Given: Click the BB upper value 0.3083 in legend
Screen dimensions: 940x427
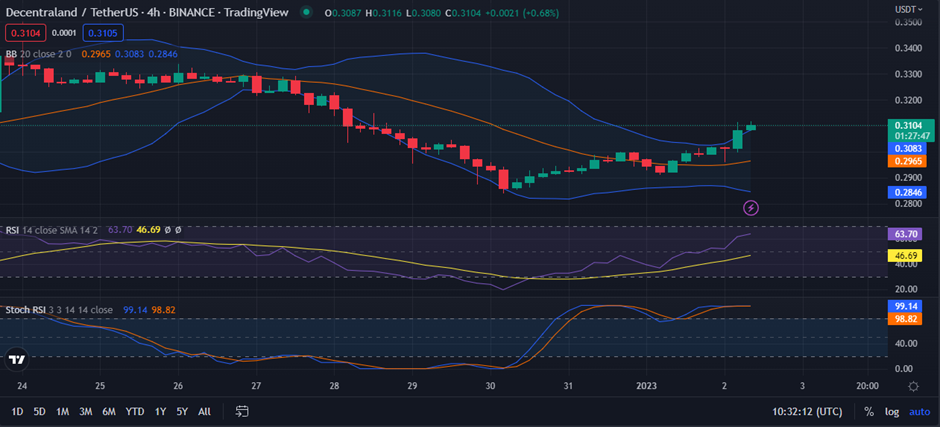Looking at the screenshot, I should pos(129,54).
